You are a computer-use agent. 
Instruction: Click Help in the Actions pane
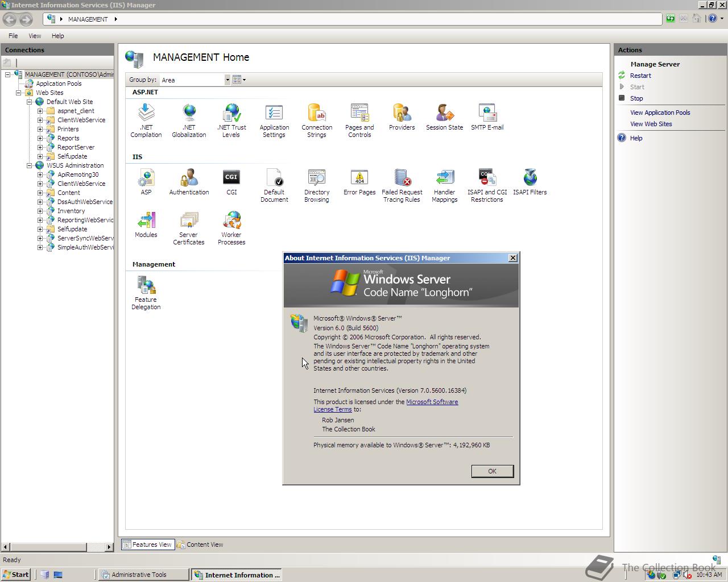point(636,138)
